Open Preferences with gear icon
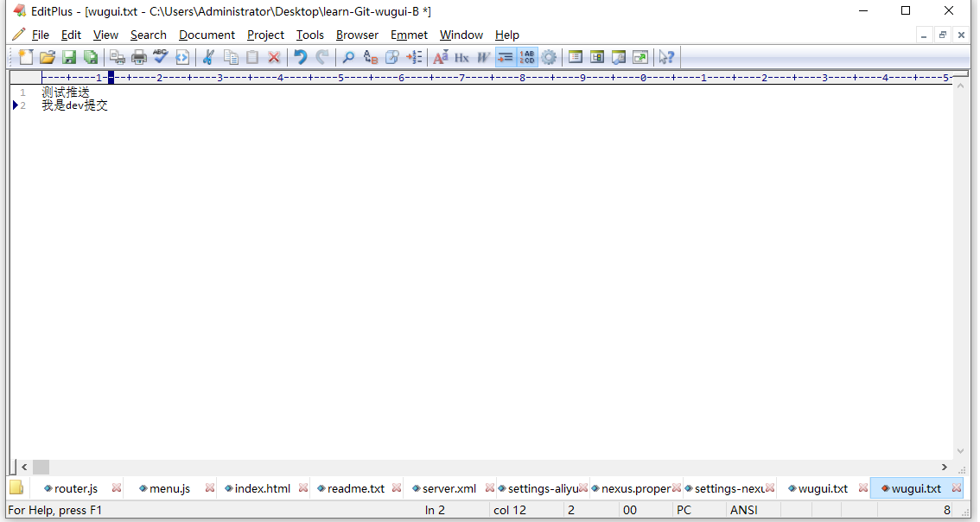This screenshot has height=522, width=980. tap(549, 58)
